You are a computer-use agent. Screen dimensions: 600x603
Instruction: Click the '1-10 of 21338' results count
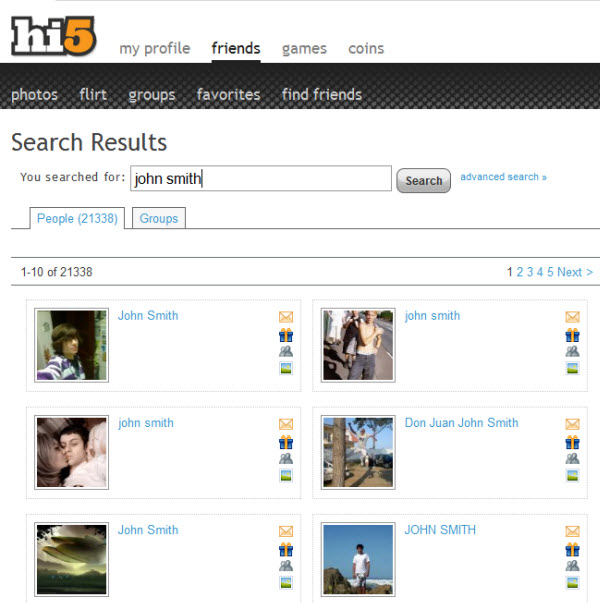[57, 272]
